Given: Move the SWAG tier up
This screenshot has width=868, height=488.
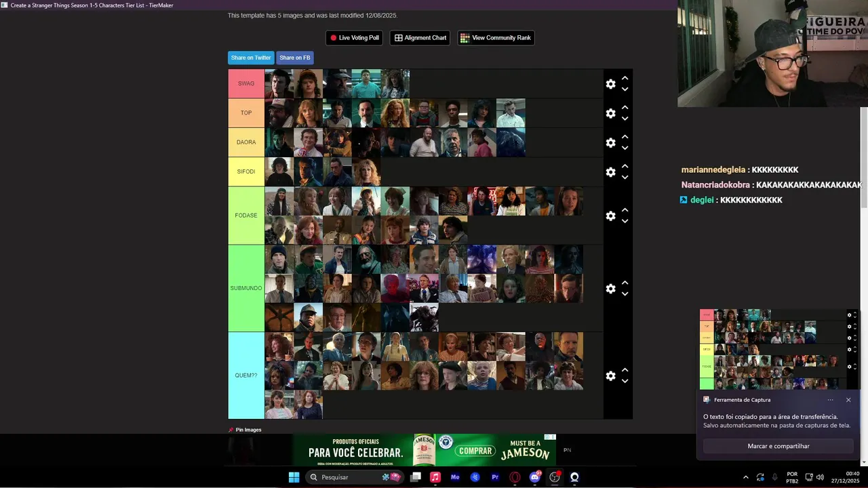Looking at the screenshot, I should click(625, 79).
